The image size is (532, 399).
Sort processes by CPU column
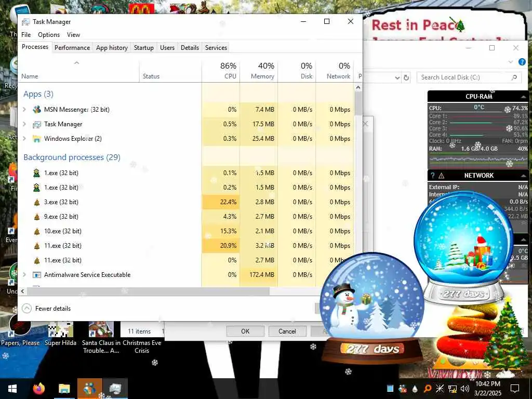tap(221, 71)
